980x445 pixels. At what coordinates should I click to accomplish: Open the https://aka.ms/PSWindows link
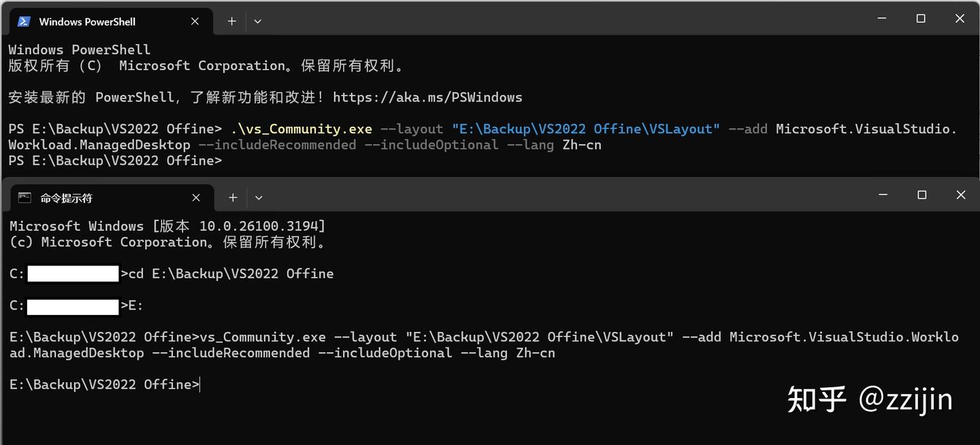427,97
